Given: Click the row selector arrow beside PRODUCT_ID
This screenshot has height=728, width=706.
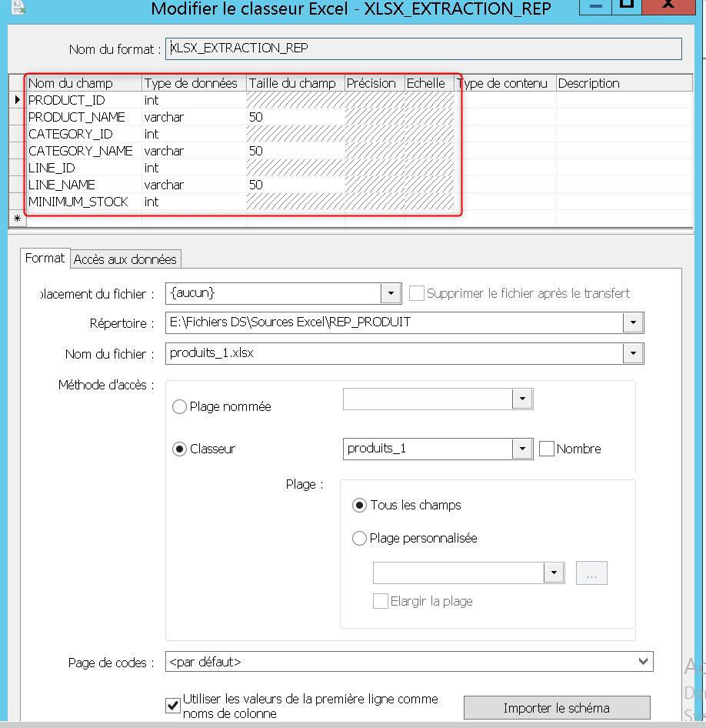Looking at the screenshot, I should click(x=17, y=100).
